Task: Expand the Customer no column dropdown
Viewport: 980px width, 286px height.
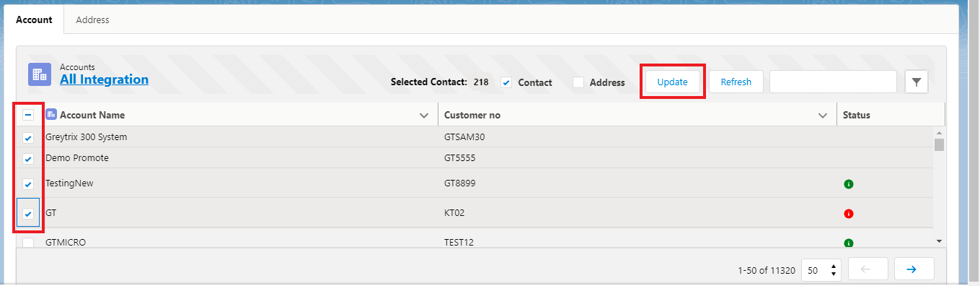Action: 822,115
